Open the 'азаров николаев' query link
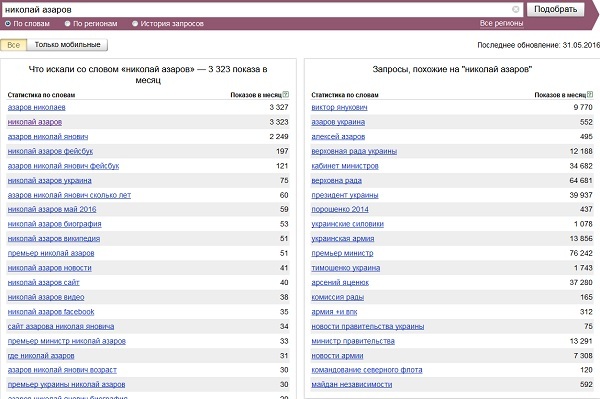 [x=36, y=107]
